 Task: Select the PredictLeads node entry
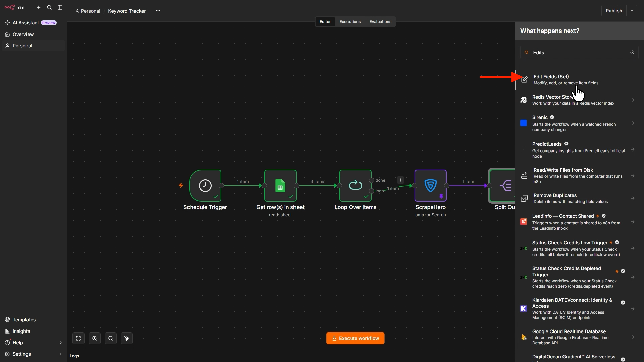tap(579, 149)
